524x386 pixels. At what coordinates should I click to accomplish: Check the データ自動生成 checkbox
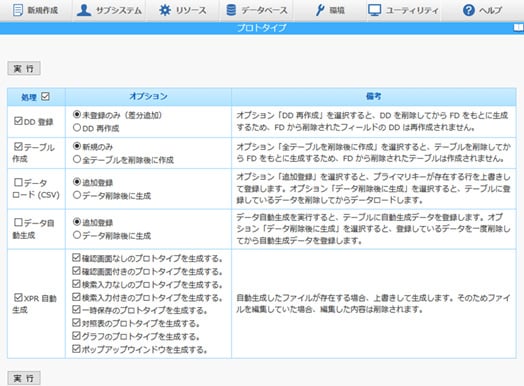pyautogui.click(x=18, y=222)
